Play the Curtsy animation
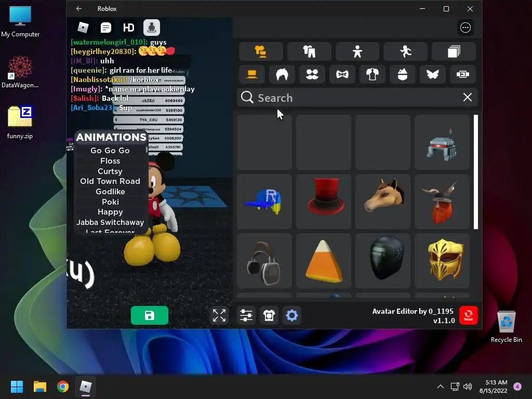Viewport: 532px width, 399px height. tap(110, 171)
